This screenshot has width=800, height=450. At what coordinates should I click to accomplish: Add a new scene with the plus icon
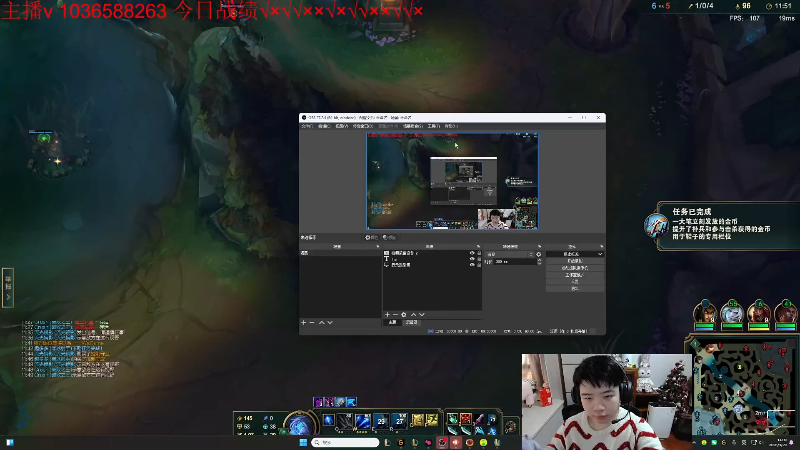pyautogui.click(x=304, y=322)
